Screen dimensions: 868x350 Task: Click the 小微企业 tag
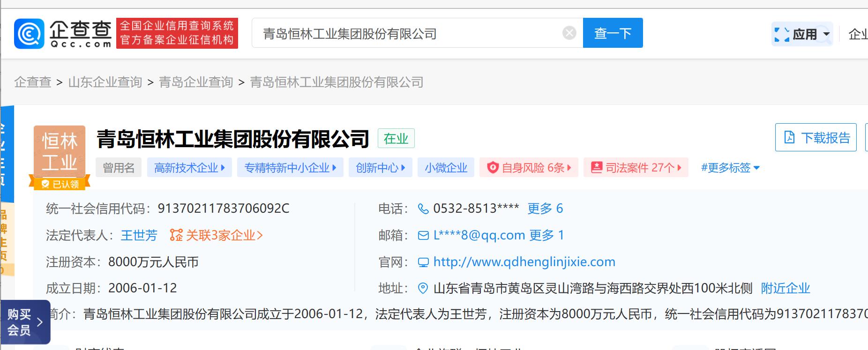(446, 168)
